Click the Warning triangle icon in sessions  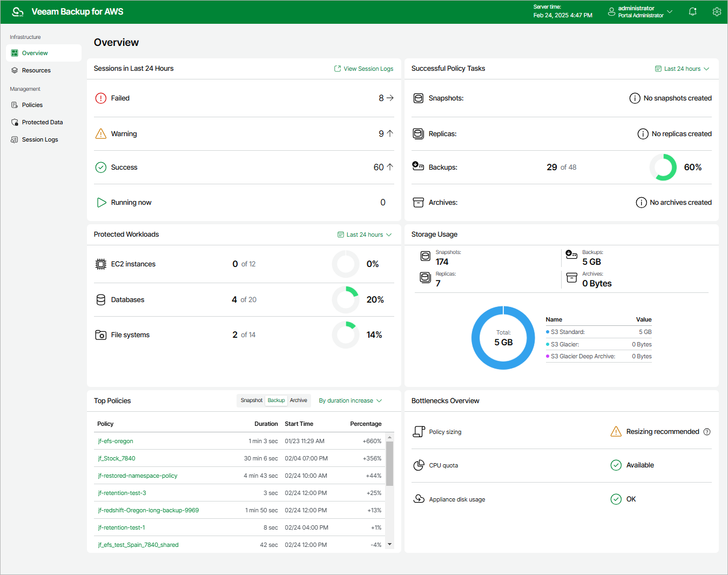pos(101,133)
